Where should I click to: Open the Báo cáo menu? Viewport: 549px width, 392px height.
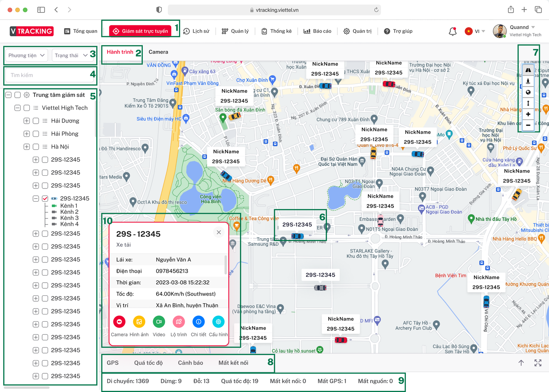click(317, 31)
